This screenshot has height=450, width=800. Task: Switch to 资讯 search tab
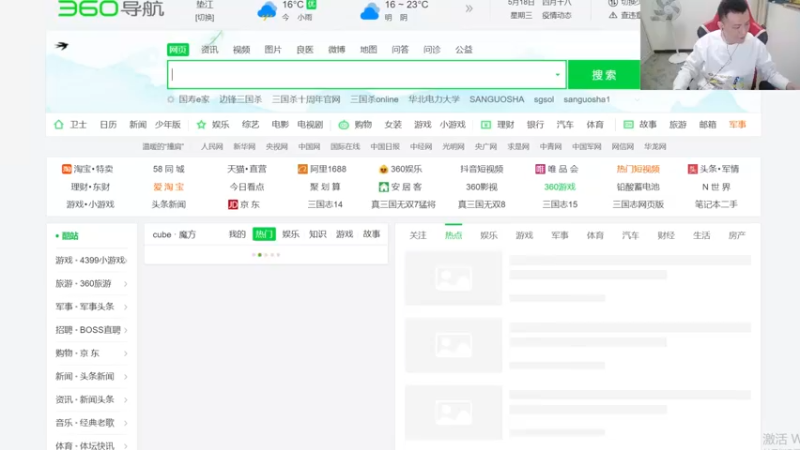click(210, 49)
